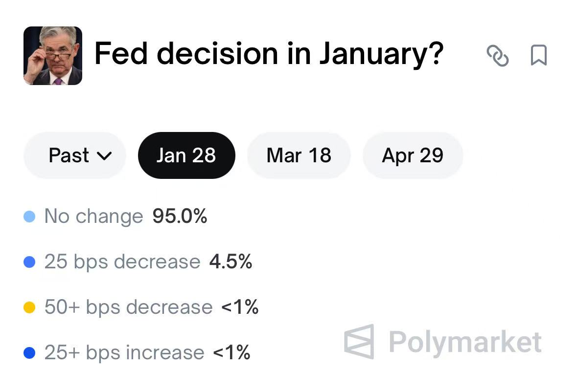Viewport: 577px width, 392px height.
Task: Click the 4.5% probability value
Action: [x=231, y=262]
